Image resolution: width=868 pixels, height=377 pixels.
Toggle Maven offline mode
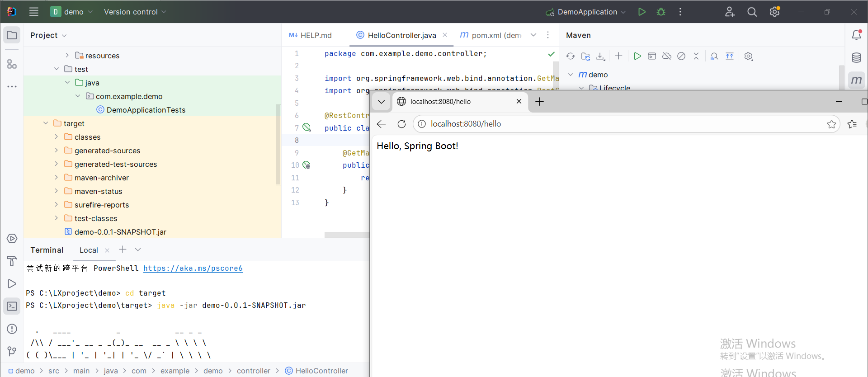(666, 56)
